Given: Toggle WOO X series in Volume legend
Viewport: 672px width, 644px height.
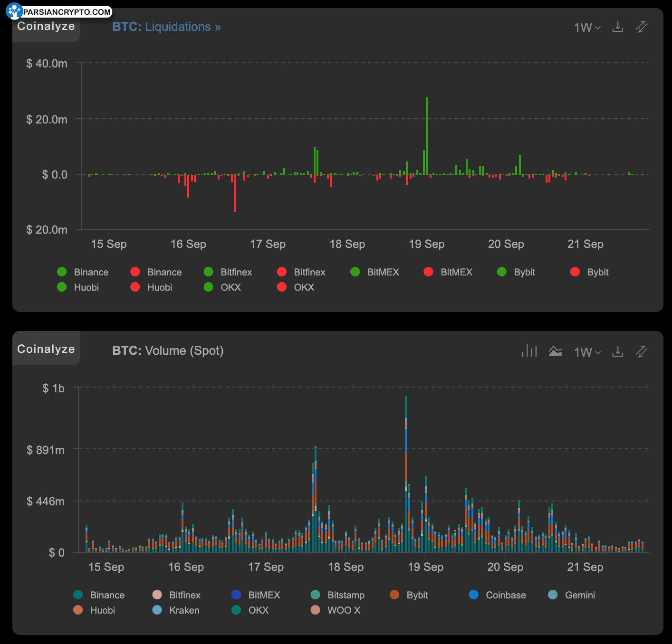Looking at the screenshot, I should (335, 610).
